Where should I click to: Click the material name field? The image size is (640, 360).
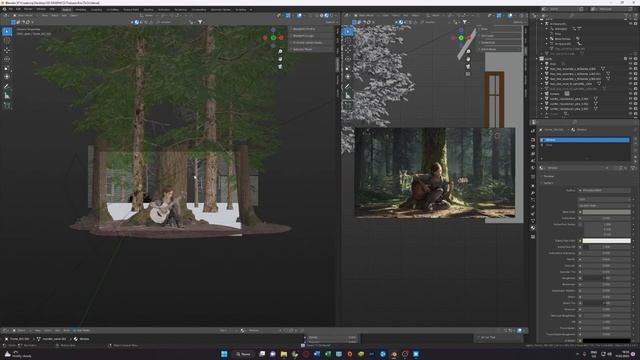pos(577,168)
